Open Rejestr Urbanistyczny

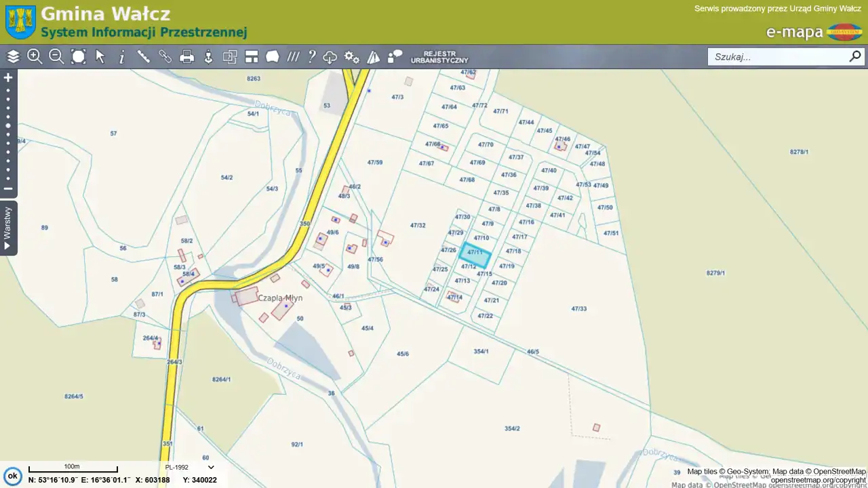(439, 57)
